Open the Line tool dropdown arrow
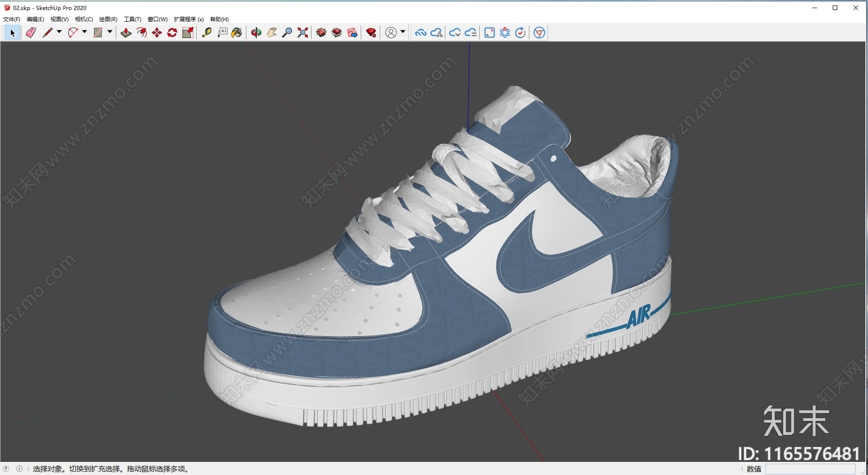Screen dimensions: 868x475 coord(59,32)
